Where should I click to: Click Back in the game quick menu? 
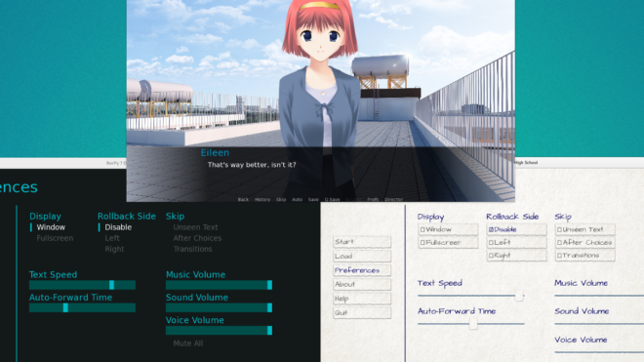point(243,200)
